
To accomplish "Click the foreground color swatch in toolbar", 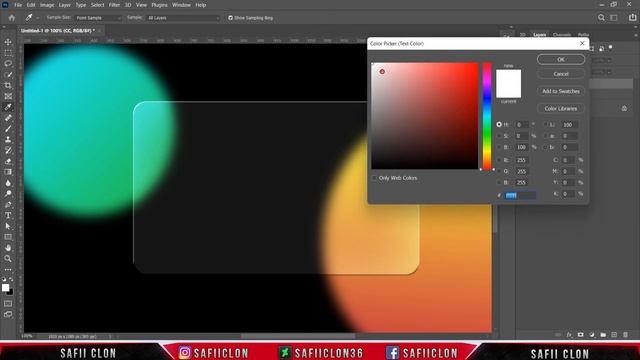I will [5, 288].
